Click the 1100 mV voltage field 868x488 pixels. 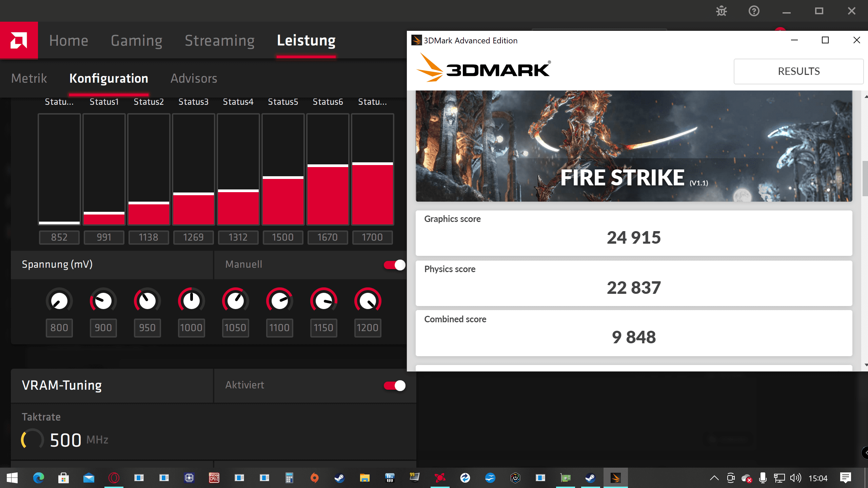point(280,328)
